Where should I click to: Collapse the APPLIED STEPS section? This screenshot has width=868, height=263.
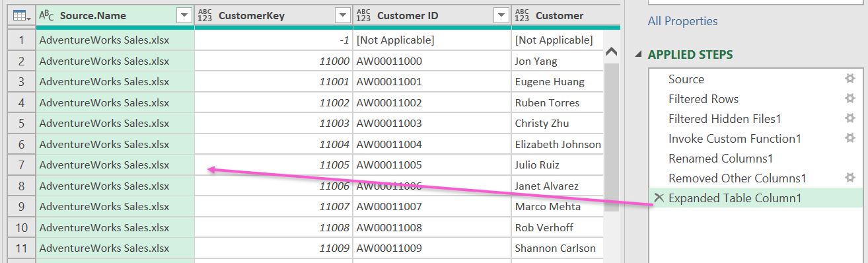tap(639, 55)
